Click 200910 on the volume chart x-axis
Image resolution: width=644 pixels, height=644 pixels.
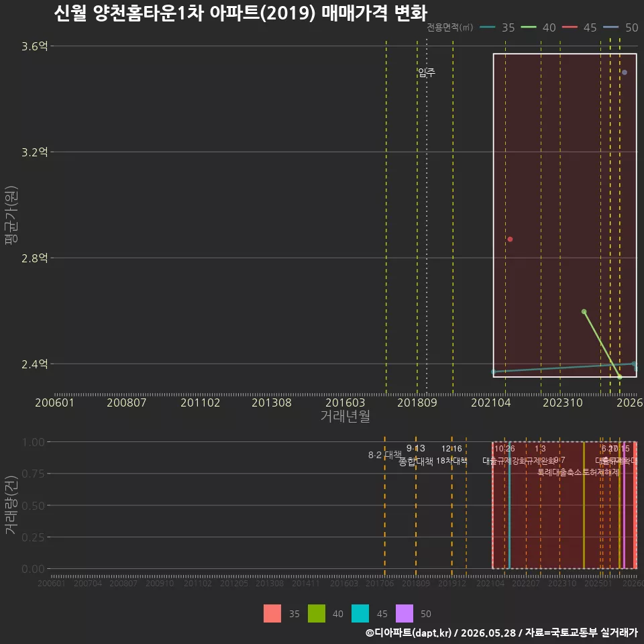tap(160, 583)
